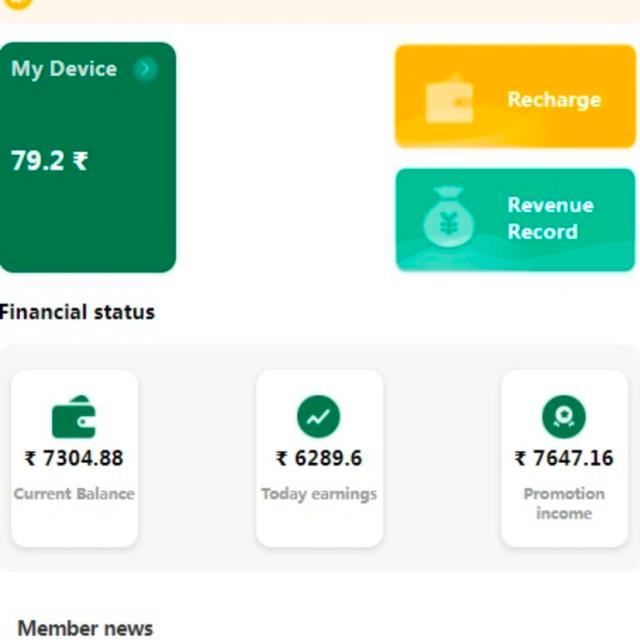Click the orange icon in the top-left corner

tap(18, 3)
